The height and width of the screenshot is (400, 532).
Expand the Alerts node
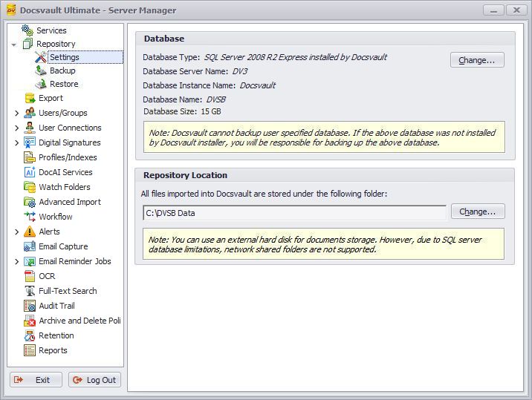pos(16,232)
